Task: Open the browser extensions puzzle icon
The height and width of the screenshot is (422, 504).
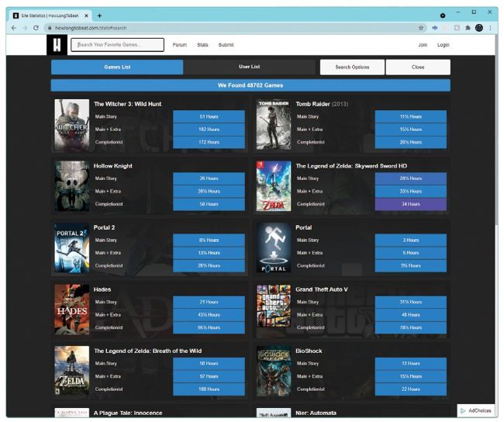Action: point(468,28)
